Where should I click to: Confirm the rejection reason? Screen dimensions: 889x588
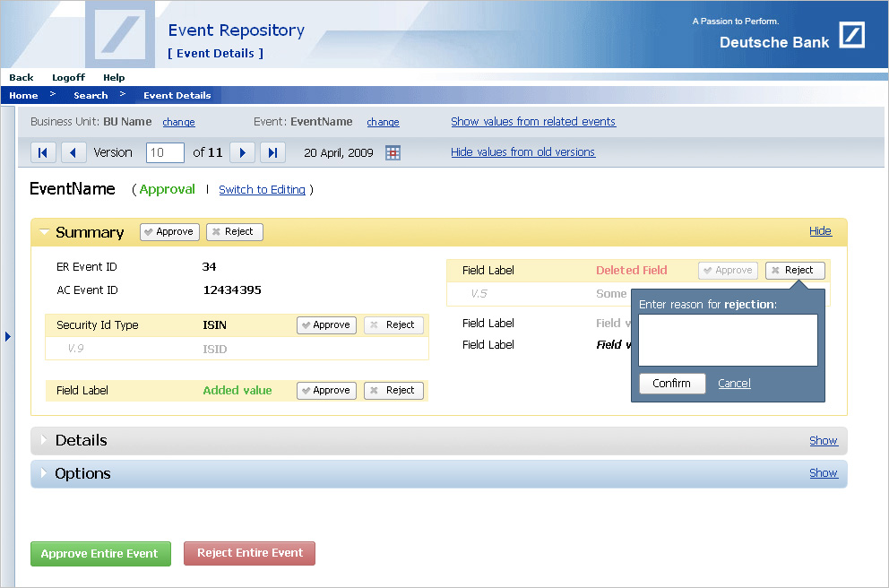click(671, 384)
